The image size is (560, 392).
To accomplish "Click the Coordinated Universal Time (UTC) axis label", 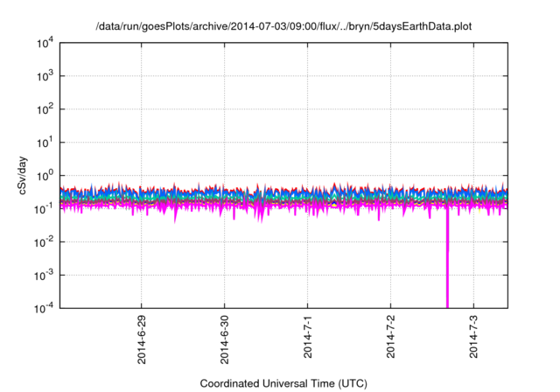I will point(283,383).
